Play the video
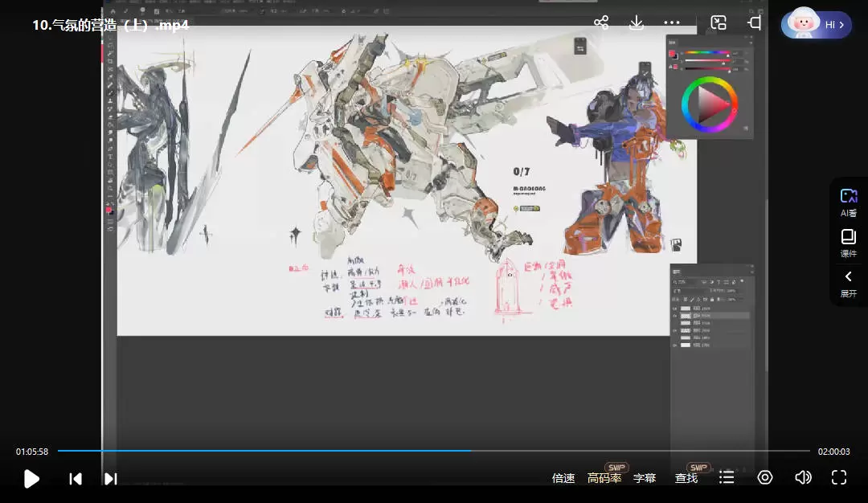The width and height of the screenshot is (868, 503). coord(31,479)
